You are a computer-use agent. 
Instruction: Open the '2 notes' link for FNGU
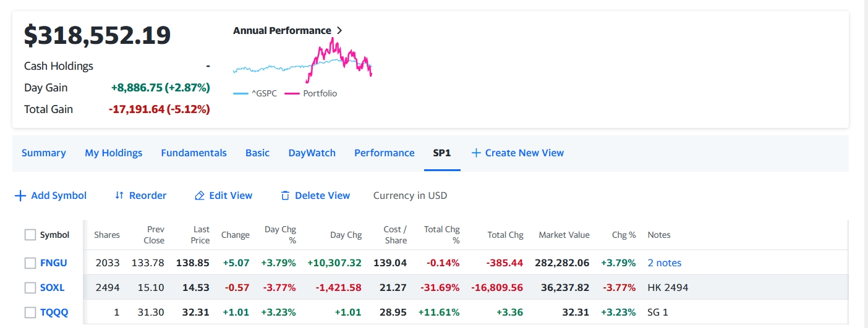664,263
